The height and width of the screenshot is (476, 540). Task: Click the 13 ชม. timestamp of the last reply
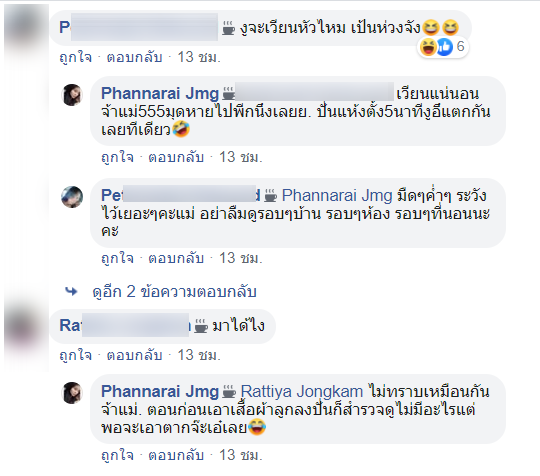[x=241, y=455]
